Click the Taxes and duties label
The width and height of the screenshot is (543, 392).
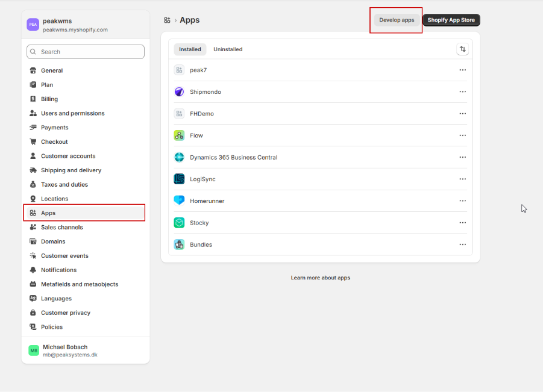pyautogui.click(x=64, y=184)
